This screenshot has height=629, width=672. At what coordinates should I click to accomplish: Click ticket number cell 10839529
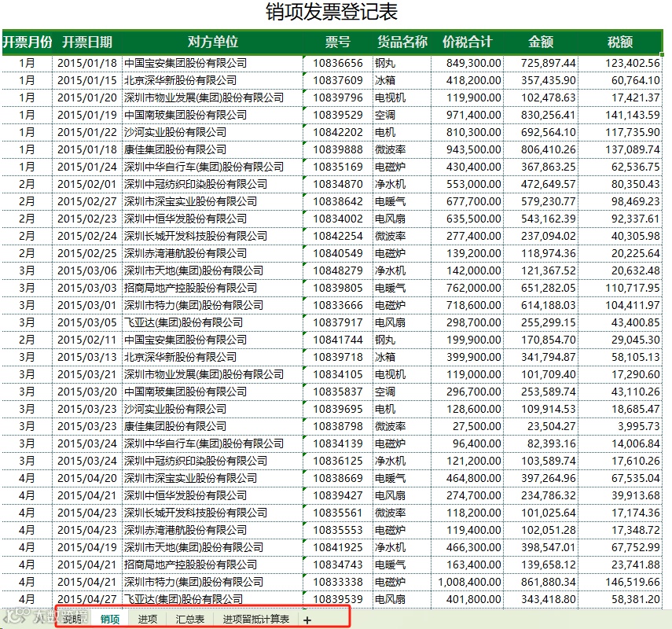(338, 115)
